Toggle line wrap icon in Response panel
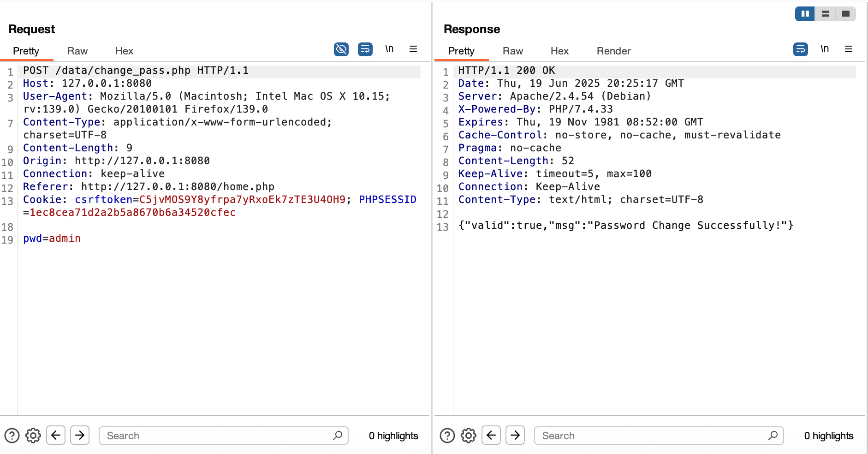The image size is (868, 454). (801, 49)
